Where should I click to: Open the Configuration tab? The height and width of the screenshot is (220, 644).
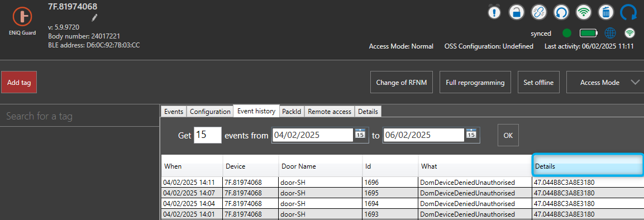(x=210, y=111)
